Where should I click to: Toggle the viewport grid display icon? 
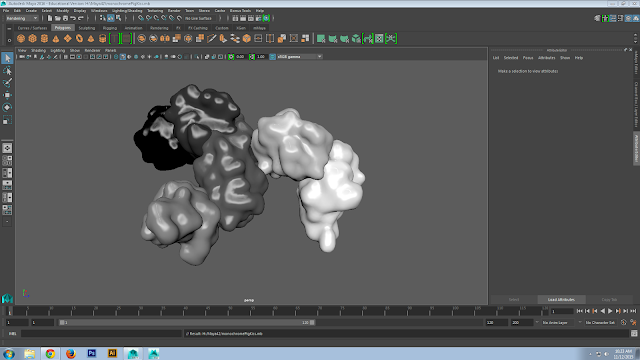tap(65, 57)
